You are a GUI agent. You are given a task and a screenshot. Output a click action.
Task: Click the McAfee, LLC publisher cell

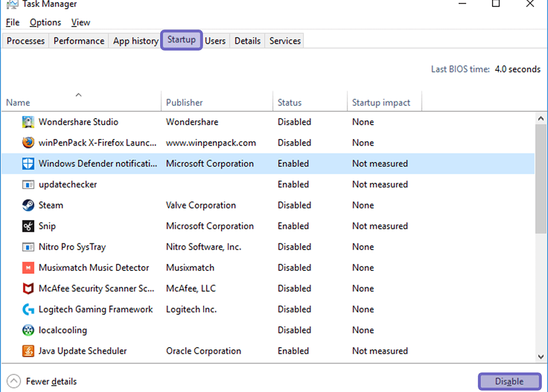191,289
